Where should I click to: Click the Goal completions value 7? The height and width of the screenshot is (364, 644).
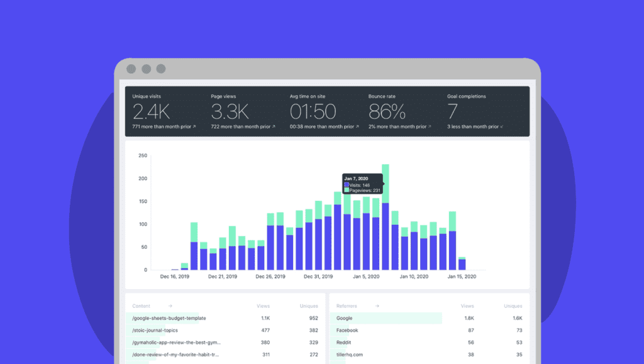coord(452,111)
